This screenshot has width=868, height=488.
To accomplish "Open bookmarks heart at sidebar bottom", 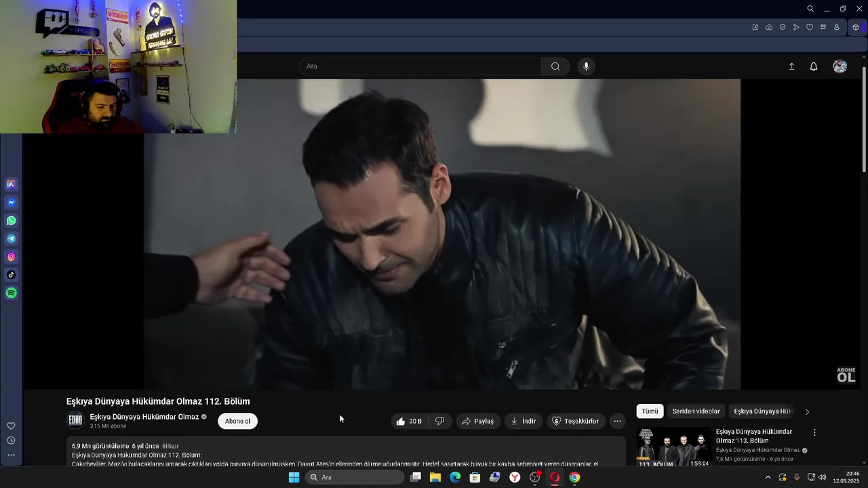I will coord(11,426).
